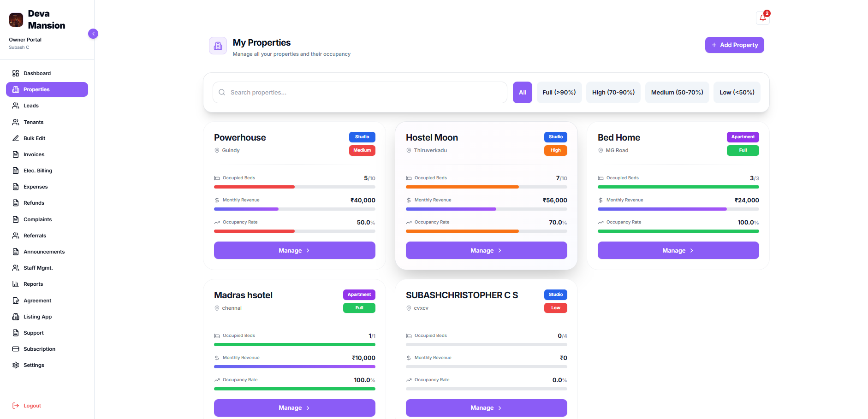868x419 pixels.
Task: Enable the Low (<50%) filter
Action: [737, 92]
